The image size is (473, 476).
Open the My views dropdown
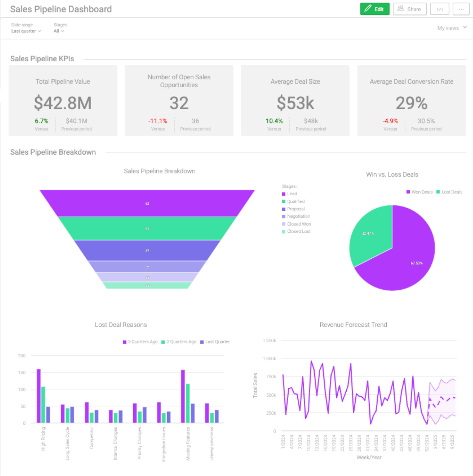click(x=452, y=28)
